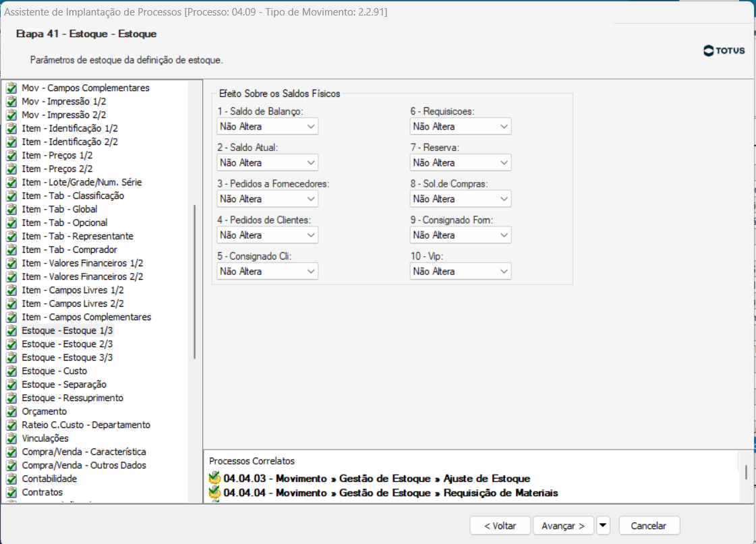Open the Pedidos de Clientes dropdown
Image resolution: width=756 pixels, height=544 pixels.
click(x=267, y=235)
